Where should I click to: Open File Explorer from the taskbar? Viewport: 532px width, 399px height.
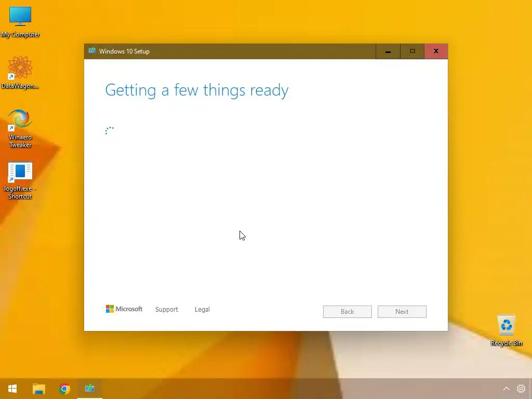pos(38,389)
